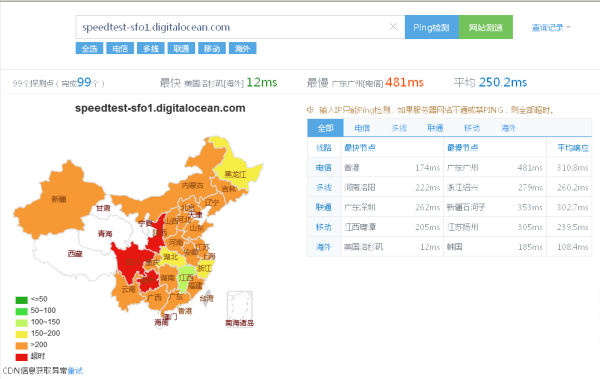Clear the URL input with X icon
Screen dimensions: 600x379
pyautogui.click(x=393, y=27)
